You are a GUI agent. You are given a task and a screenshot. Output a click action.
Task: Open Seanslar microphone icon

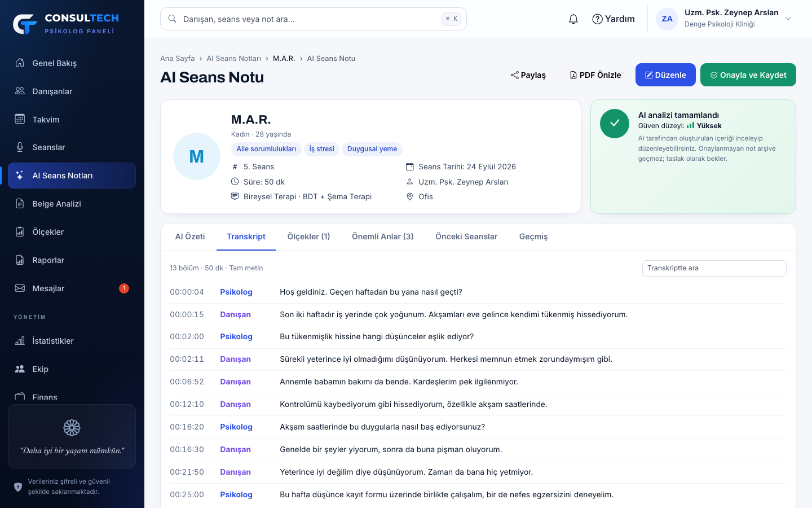pyautogui.click(x=20, y=147)
